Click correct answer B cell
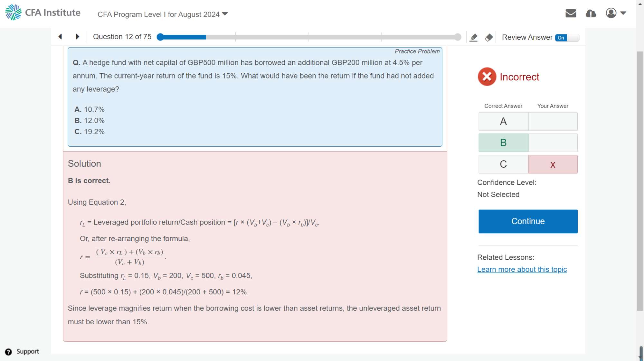 503,143
